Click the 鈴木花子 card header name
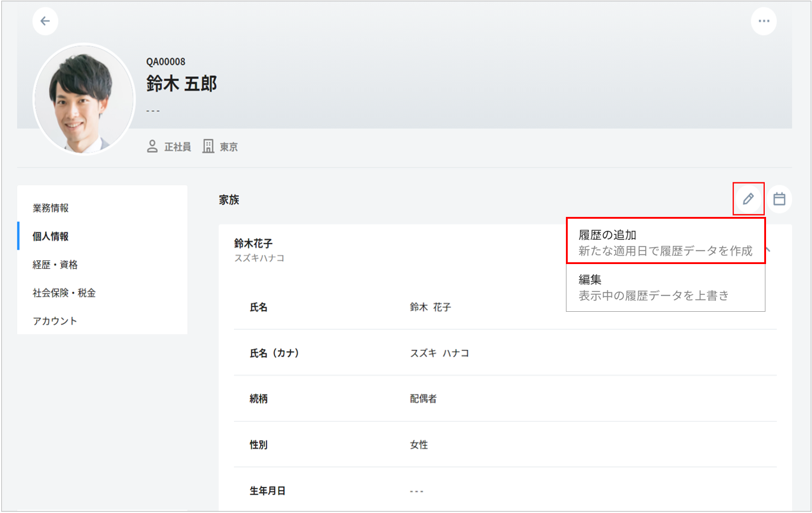The width and height of the screenshot is (812, 513). click(x=253, y=244)
